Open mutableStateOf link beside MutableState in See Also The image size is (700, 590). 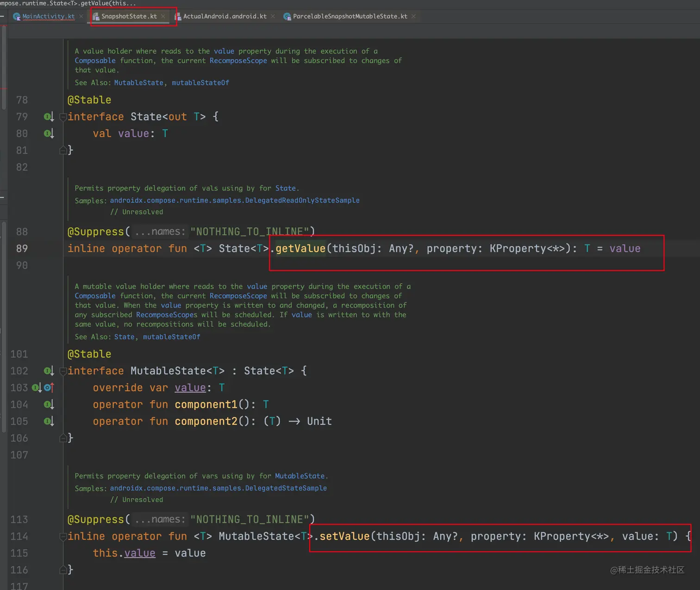[200, 83]
